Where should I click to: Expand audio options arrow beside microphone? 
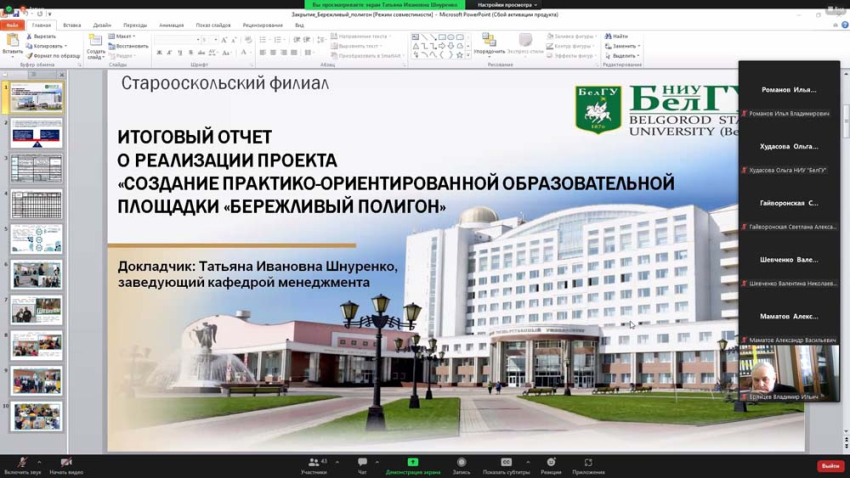[x=39, y=462]
